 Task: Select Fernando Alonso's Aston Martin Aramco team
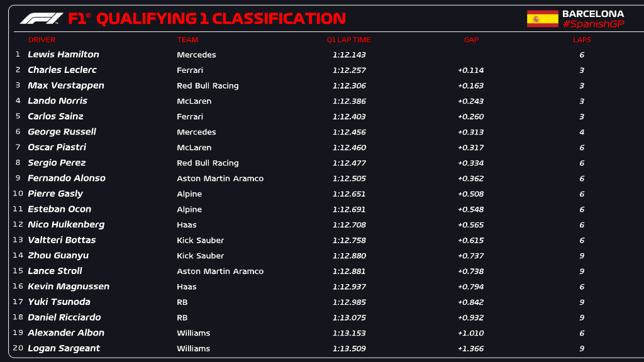coord(220,178)
